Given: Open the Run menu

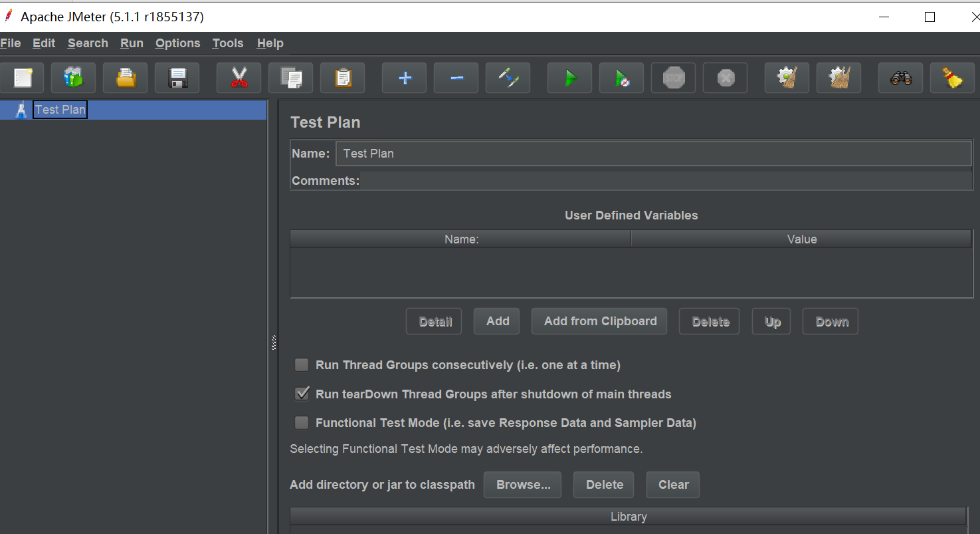Looking at the screenshot, I should coord(132,43).
